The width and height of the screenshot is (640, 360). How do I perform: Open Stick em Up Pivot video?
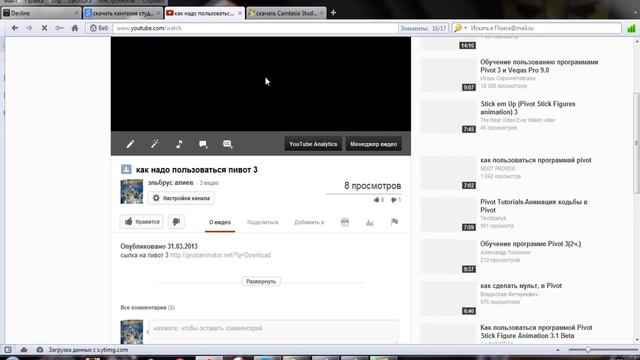point(528,108)
